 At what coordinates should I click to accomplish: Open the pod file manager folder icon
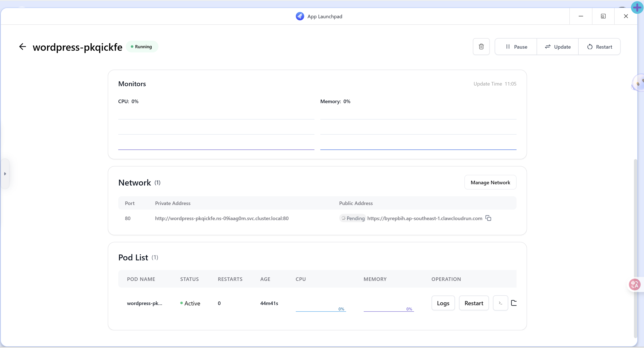pos(514,303)
